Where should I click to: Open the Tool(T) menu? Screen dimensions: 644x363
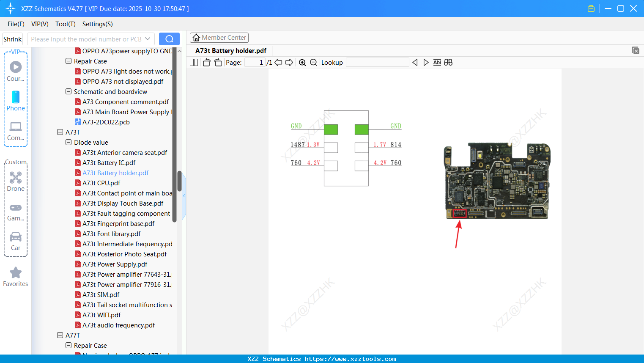coord(65,24)
